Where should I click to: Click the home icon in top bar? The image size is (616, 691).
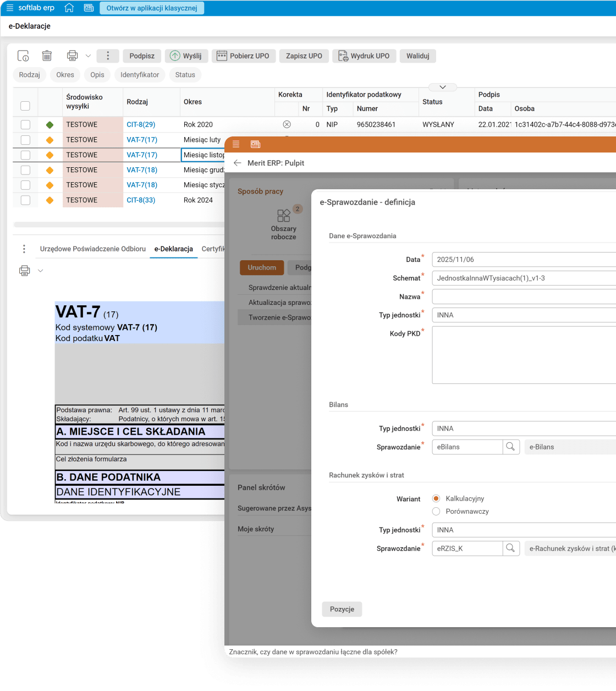(69, 8)
